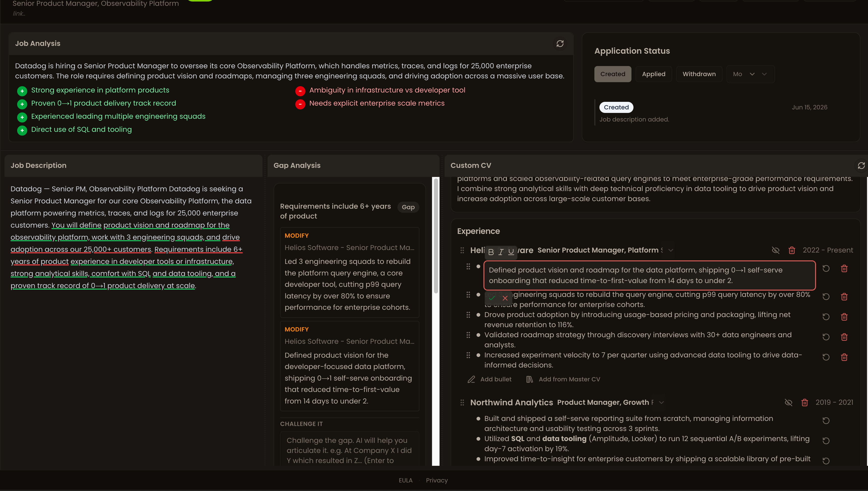Click 'Direct use of SQL and tooling'

click(81, 130)
